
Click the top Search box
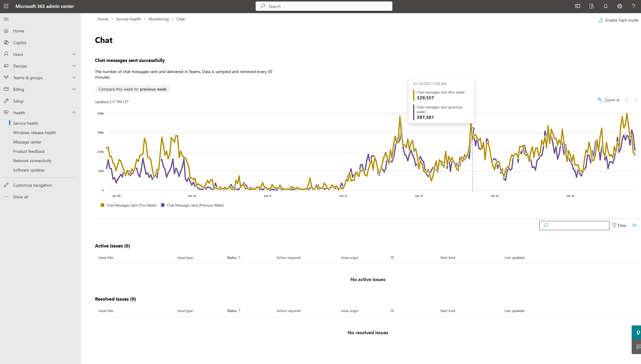[324, 6]
